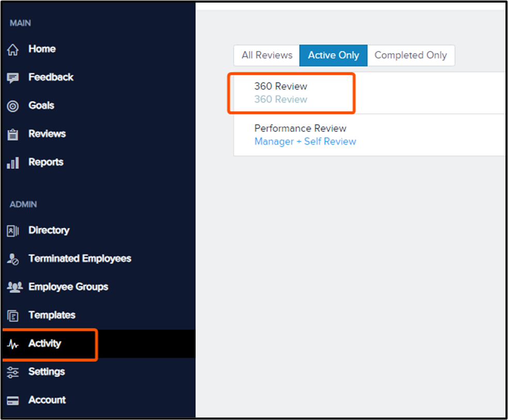
Task: Click the Activity pulse icon
Action: tap(13, 344)
